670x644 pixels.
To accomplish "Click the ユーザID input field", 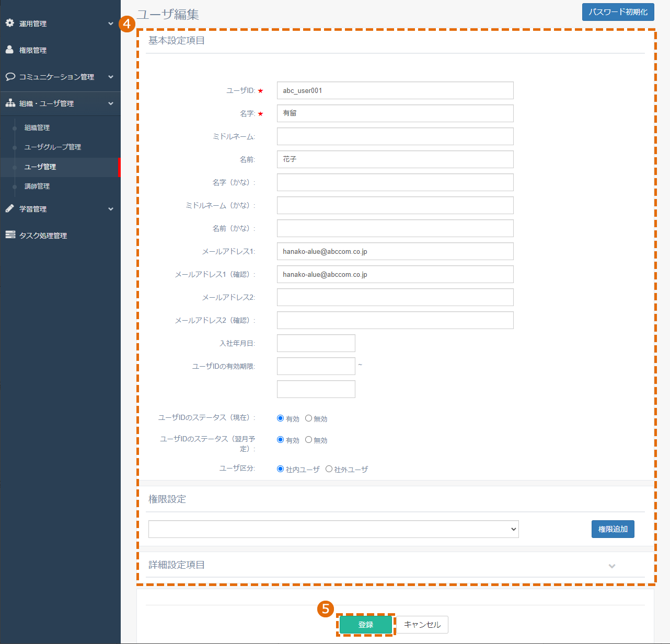I will (395, 90).
